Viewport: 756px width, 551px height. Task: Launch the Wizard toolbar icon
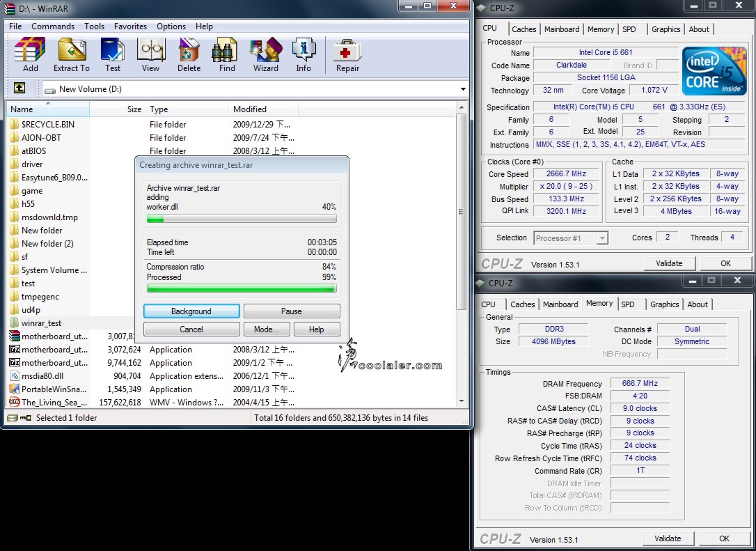[x=266, y=54]
